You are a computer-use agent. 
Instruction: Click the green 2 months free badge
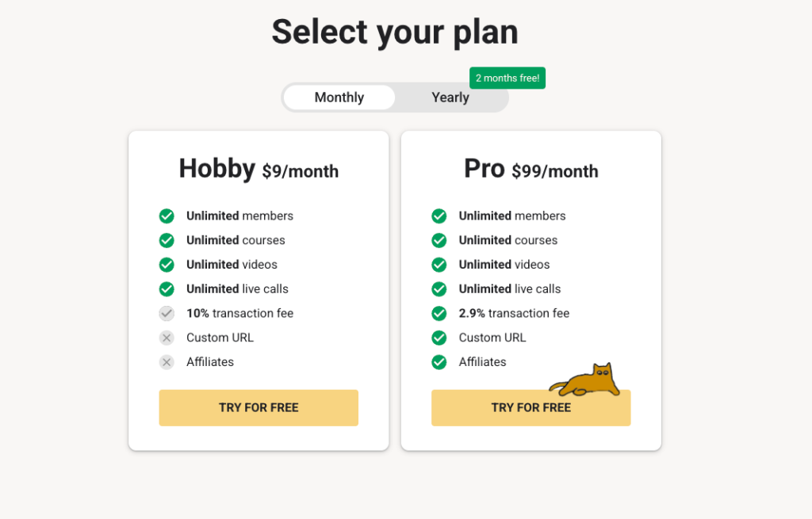(x=507, y=78)
